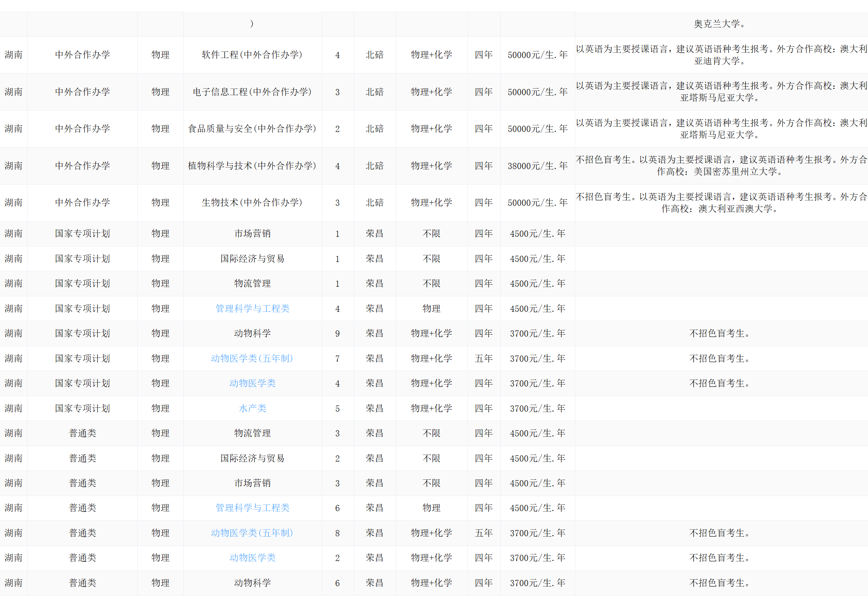Click 动物科学 cell in 国家专项计划 row

(x=252, y=333)
